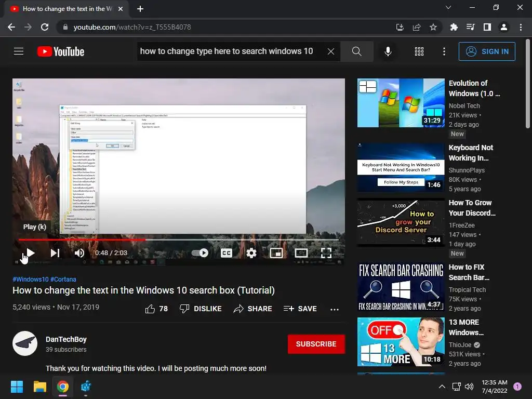
Task: Clear the search query with the X
Action: coord(331,51)
